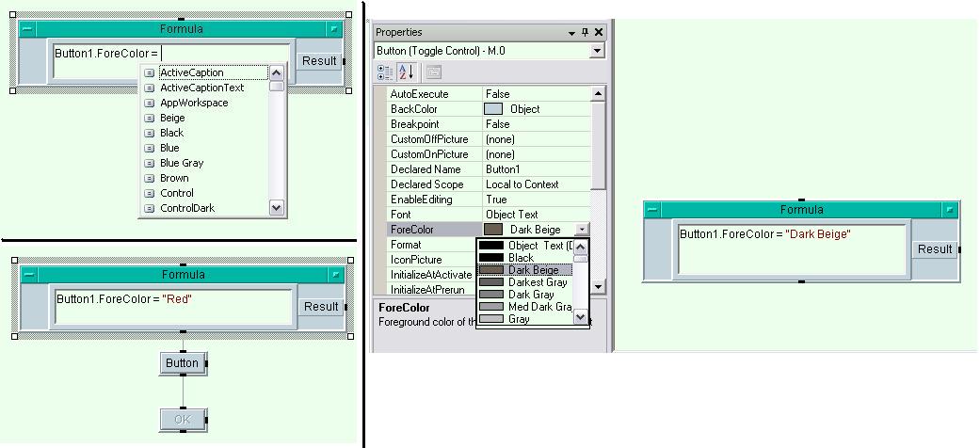Expand the ForeColor dropdown arrow
980x448 pixels.
583,230
